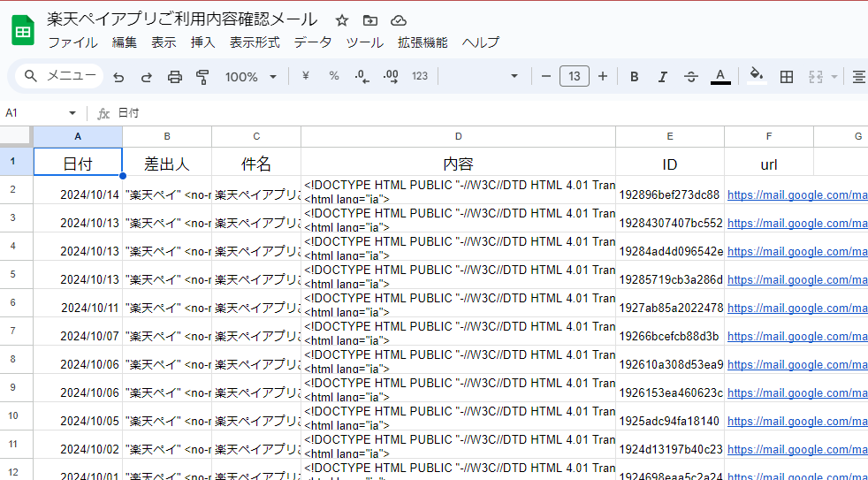
Task: Open horizontal align options
Action: tap(859, 76)
